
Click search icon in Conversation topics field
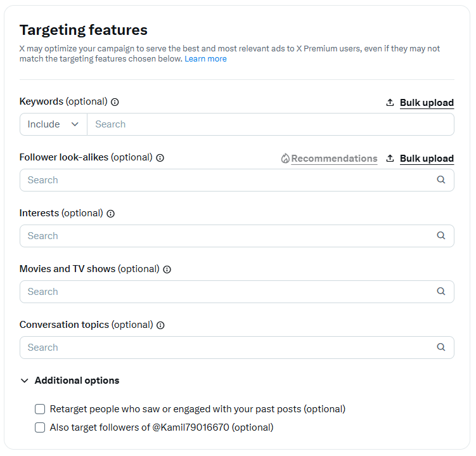tap(441, 348)
